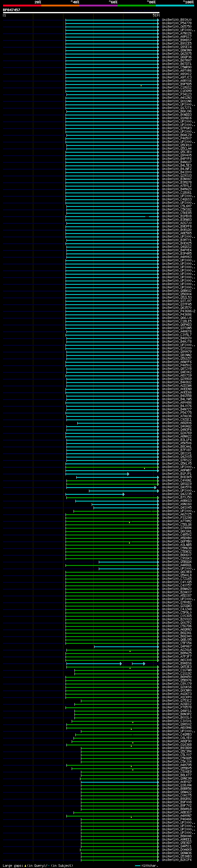Click the alignment bar for UniRef100_Q5BQ04
The width and height of the screenshot is (197, 868).
click(x=129, y=562)
